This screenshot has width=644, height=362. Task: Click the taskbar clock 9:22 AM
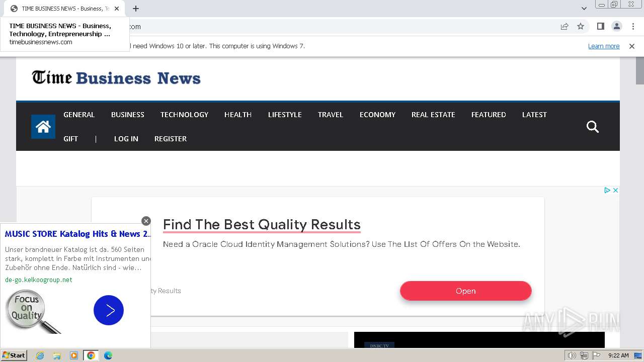coord(618,355)
